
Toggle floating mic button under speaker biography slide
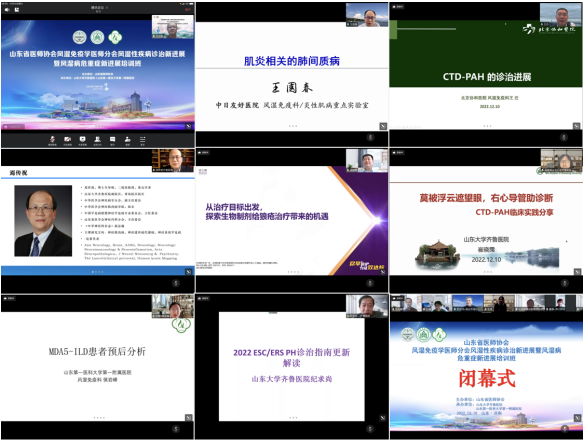(x=176, y=283)
